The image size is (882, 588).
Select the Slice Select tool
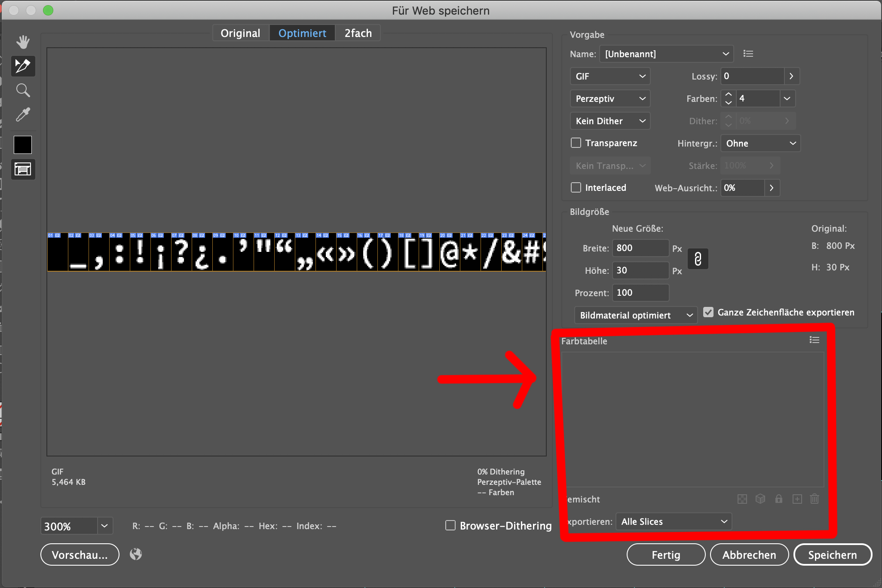tap(23, 66)
